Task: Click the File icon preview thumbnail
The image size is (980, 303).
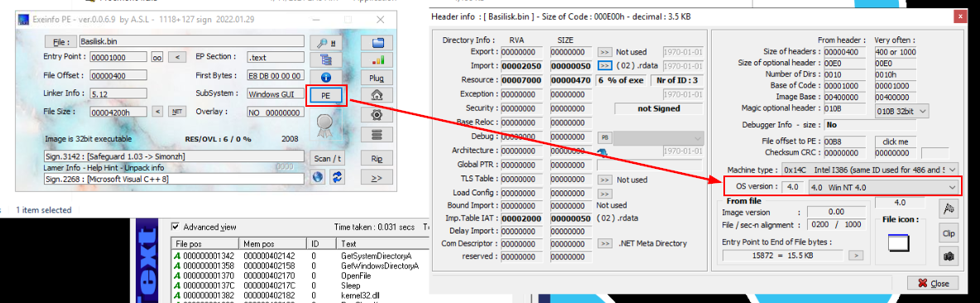Action: (x=898, y=243)
